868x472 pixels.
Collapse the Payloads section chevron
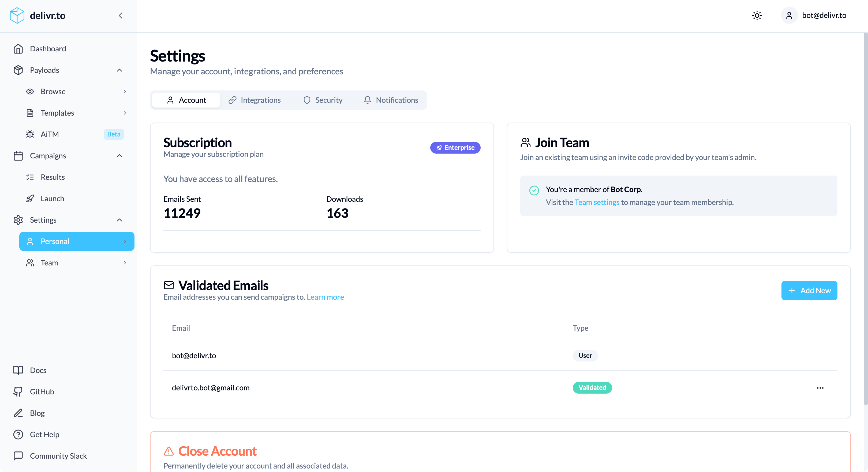coord(119,70)
